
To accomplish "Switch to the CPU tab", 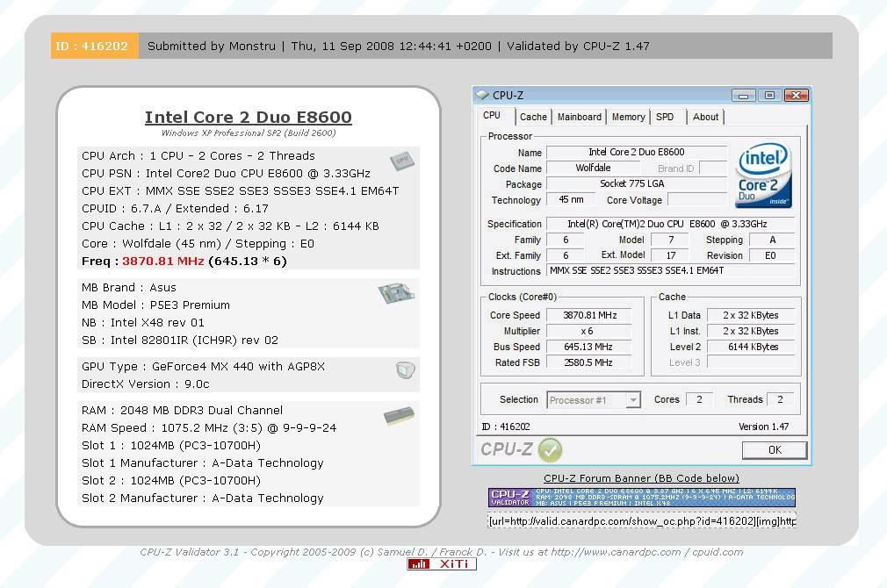I will click(x=492, y=115).
